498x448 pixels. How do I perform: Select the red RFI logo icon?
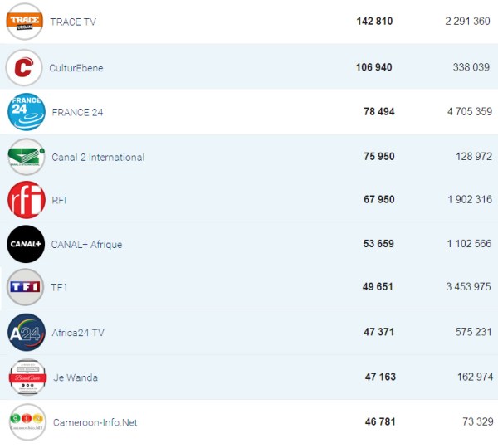(26, 200)
